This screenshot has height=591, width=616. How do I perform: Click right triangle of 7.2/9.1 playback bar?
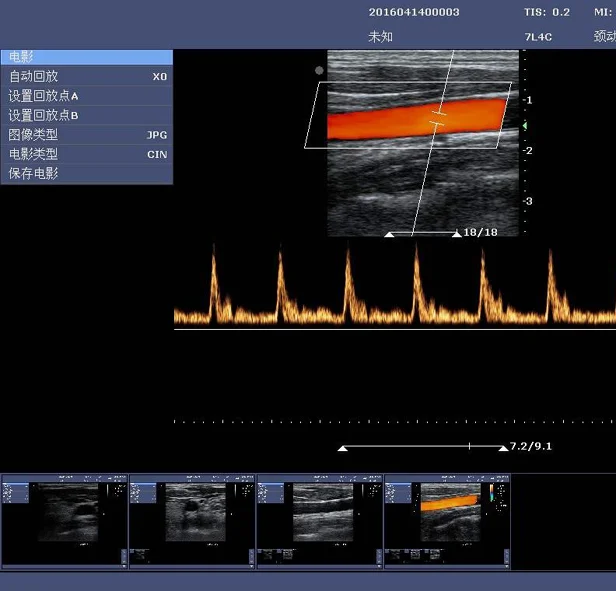[x=502, y=447]
